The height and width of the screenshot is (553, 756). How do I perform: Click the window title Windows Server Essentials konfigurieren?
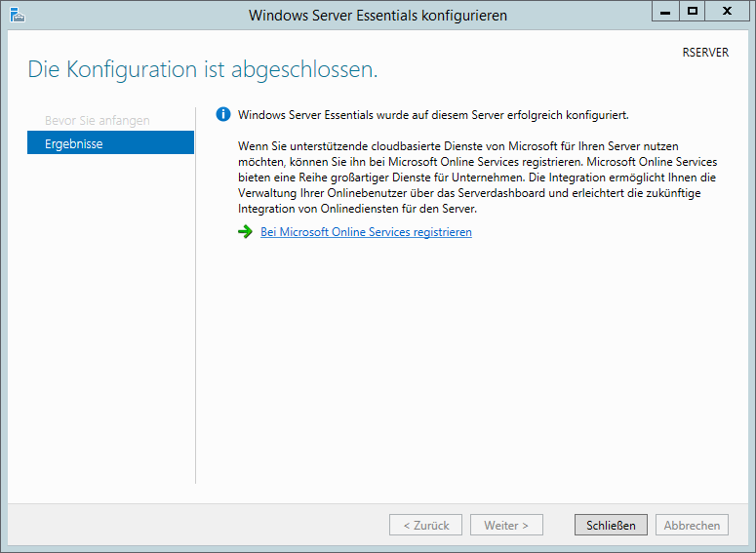(378, 16)
